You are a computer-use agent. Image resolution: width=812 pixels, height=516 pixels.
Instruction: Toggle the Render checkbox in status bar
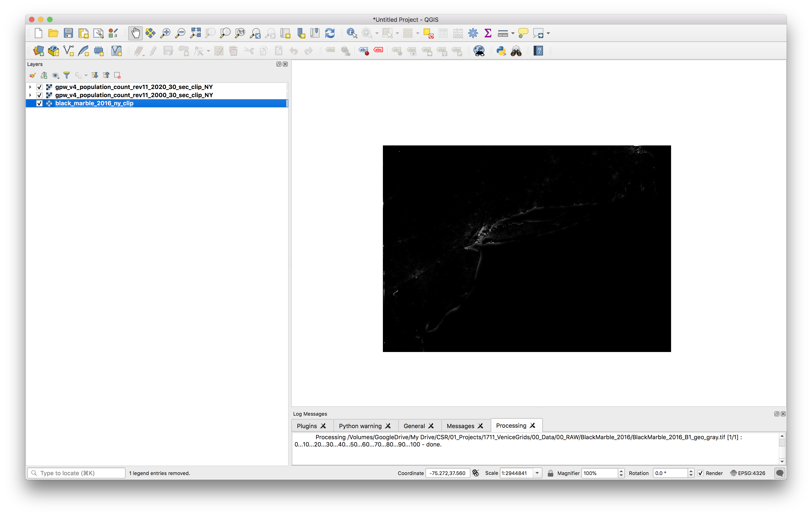(700, 473)
